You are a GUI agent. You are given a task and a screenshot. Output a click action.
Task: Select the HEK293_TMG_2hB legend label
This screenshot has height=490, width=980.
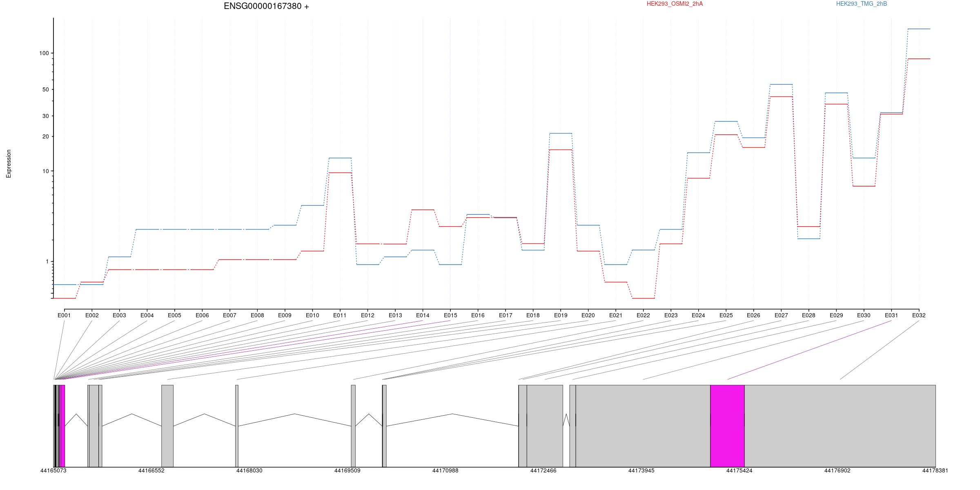point(862,4)
